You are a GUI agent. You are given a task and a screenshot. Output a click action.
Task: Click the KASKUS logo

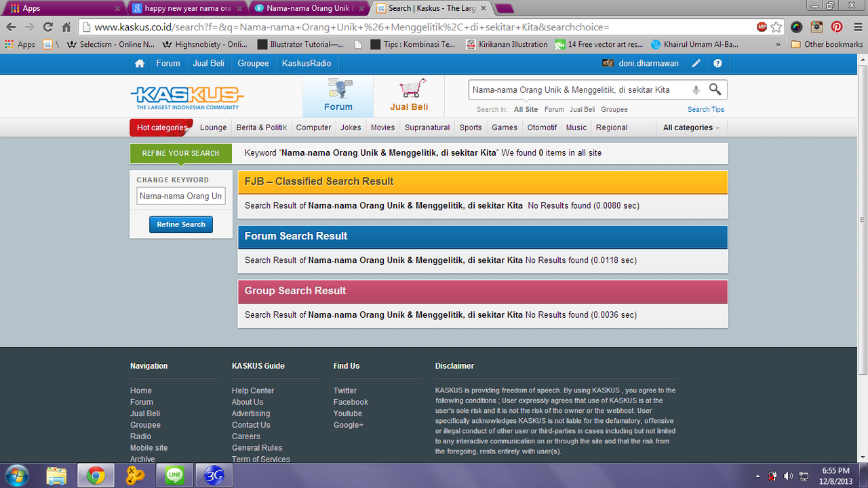point(187,97)
